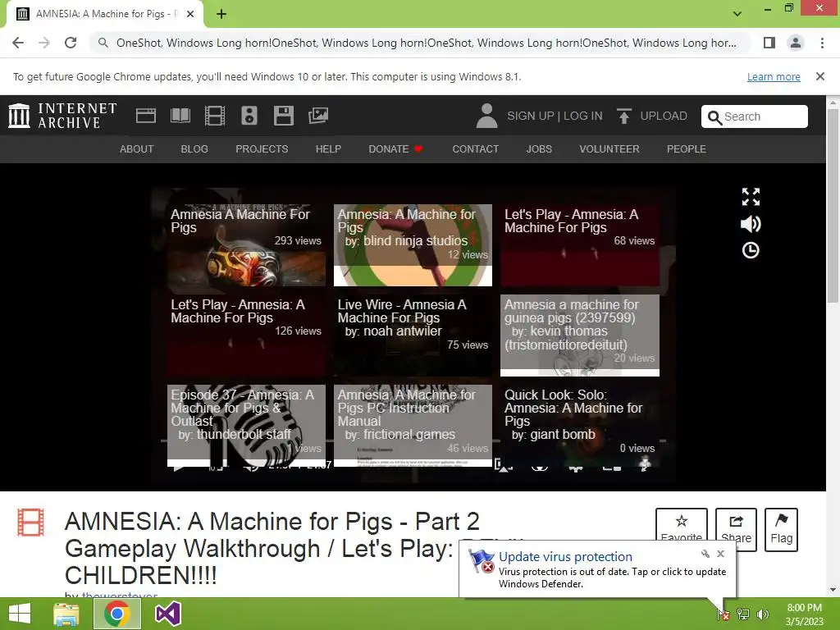
Task: Click the browser Forward arrow
Action: [44, 43]
